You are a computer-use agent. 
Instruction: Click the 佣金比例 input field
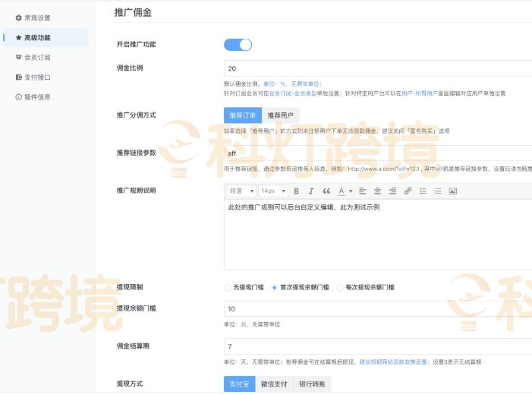(x=377, y=68)
